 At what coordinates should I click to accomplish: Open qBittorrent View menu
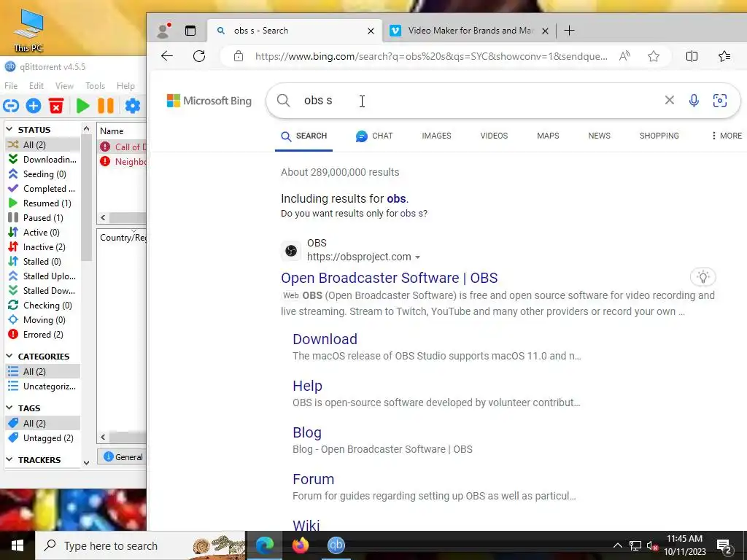[x=64, y=86]
